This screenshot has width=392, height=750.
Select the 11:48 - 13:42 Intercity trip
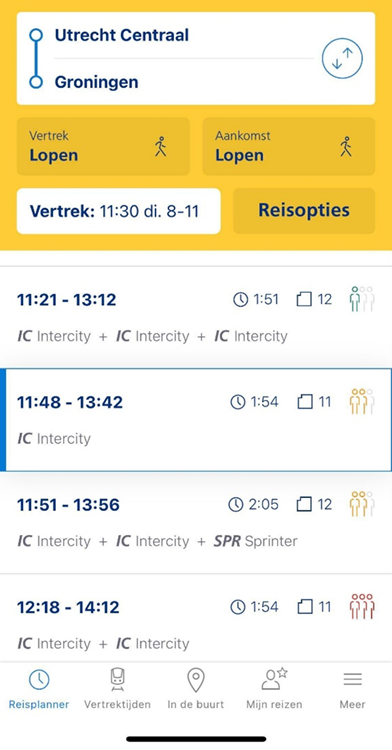pos(196,419)
